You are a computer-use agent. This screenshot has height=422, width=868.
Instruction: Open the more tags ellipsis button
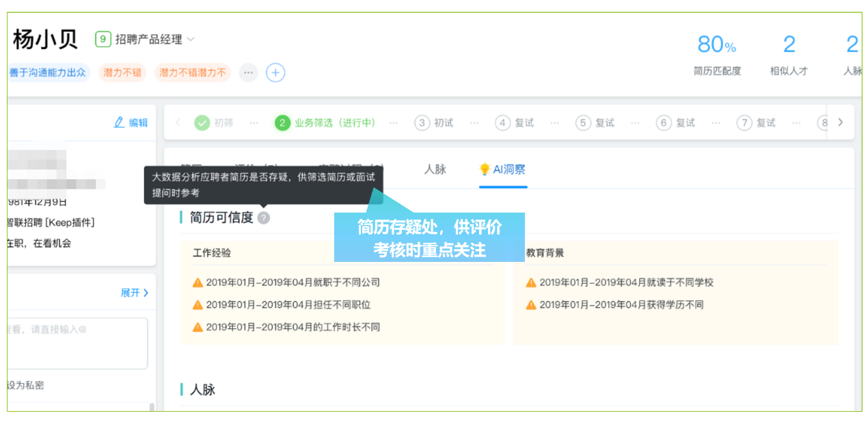248,72
